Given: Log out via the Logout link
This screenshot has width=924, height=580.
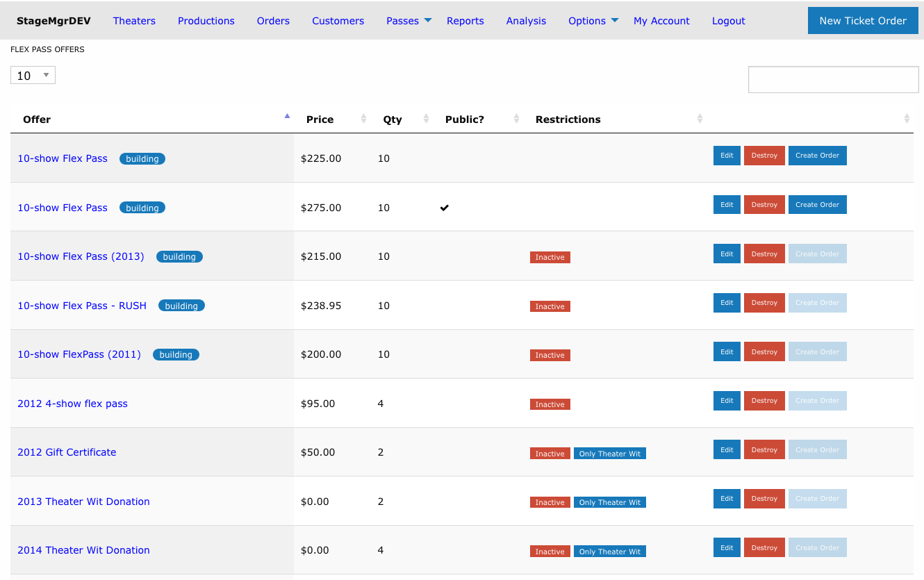Looking at the screenshot, I should coord(729,21).
